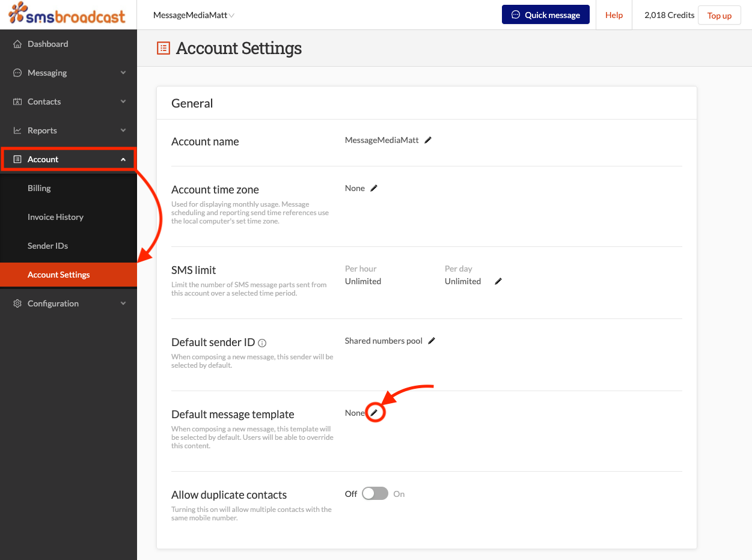Click the Shared numbers pool value
This screenshot has height=560, width=752.
point(384,341)
